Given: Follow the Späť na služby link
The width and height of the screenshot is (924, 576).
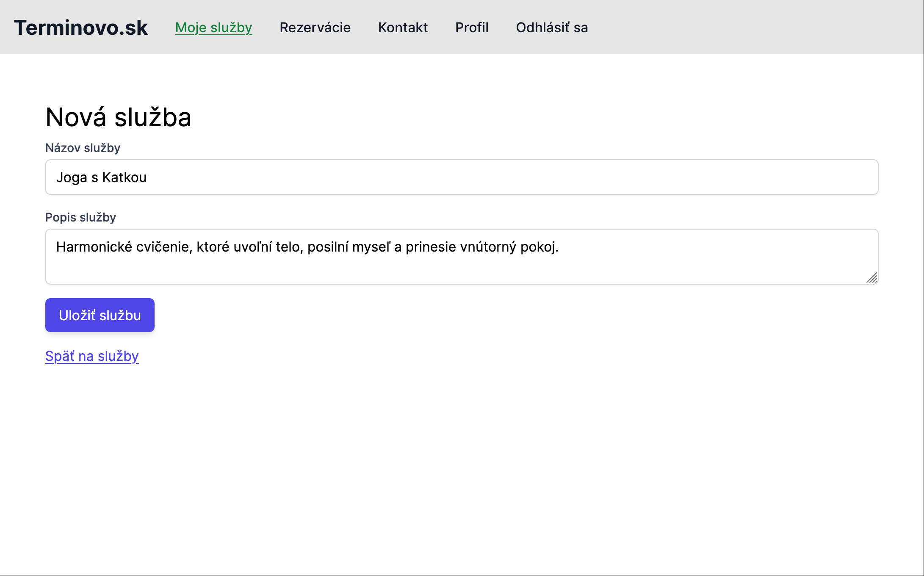Looking at the screenshot, I should tap(92, 356).
